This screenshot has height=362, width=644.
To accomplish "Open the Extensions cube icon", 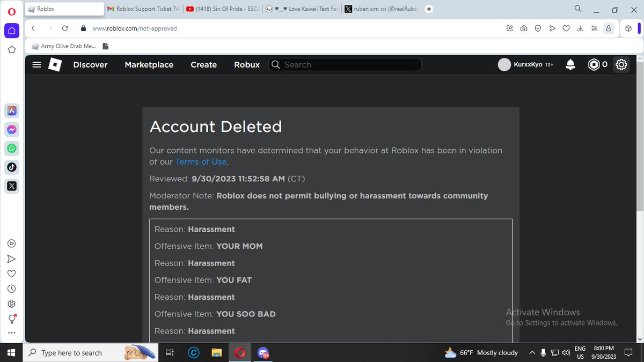I will coord(628,28).
